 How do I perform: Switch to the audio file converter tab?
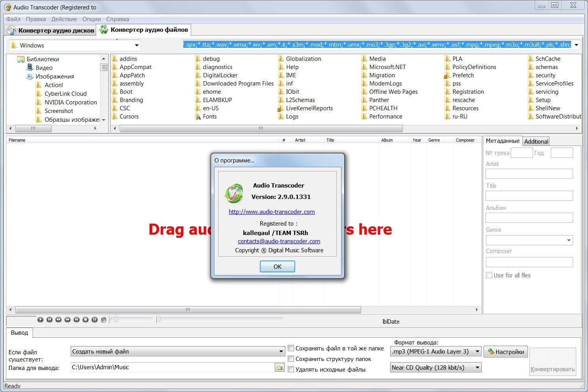(x=144, y=30)
